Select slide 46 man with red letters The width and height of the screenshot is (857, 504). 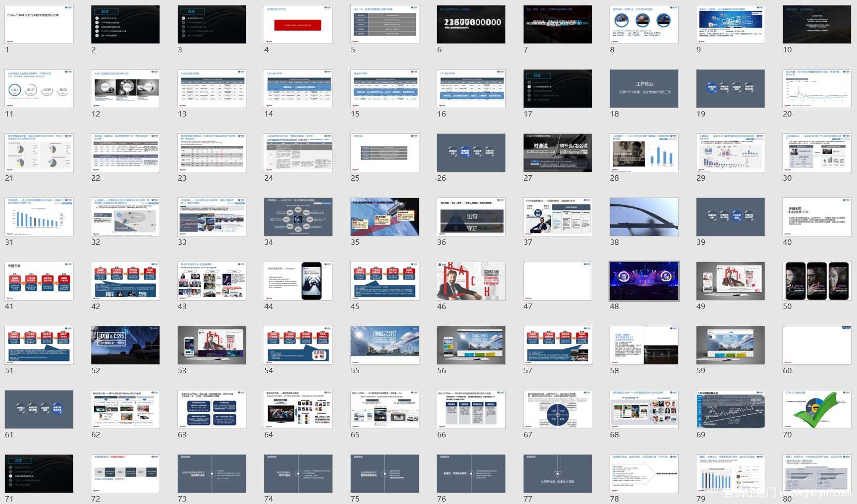tap(471, 281)
